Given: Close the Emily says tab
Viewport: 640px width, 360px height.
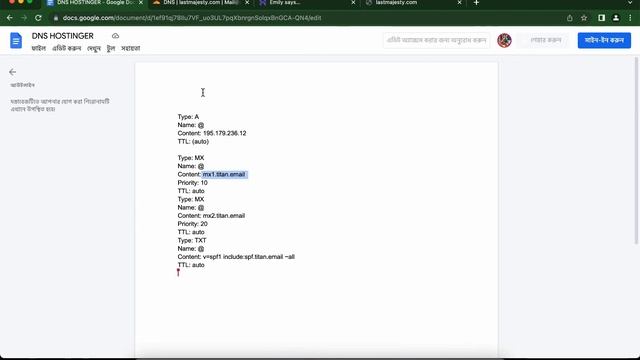Looking at the screenshot, I should tap(353, 3).
